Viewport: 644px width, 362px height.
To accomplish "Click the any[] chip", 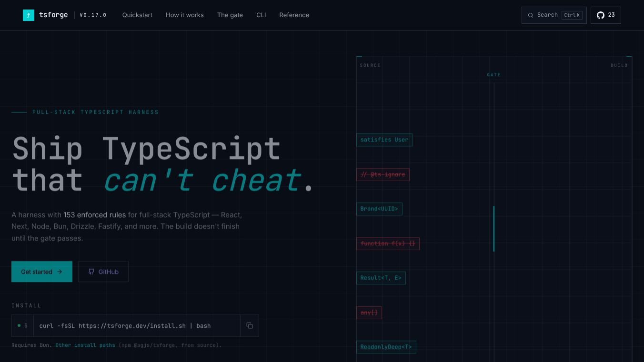I will (x=369, y=313).
